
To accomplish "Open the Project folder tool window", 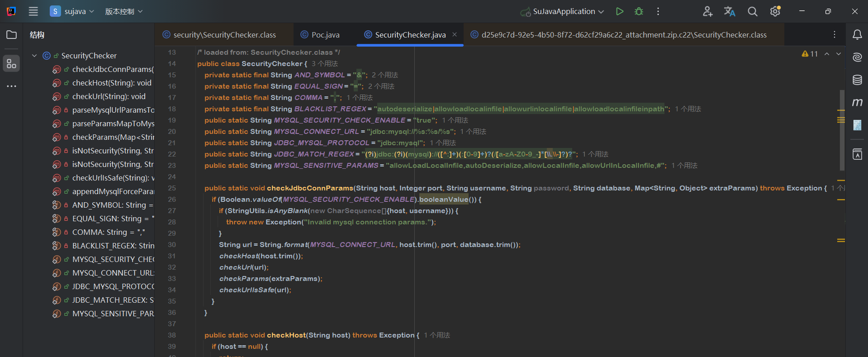I will point(11,35).
